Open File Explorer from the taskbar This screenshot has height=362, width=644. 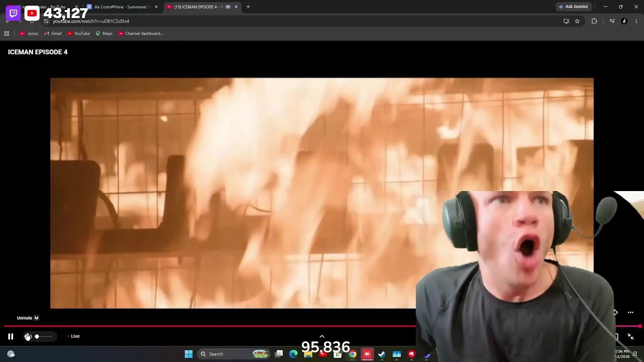[308, 354]
